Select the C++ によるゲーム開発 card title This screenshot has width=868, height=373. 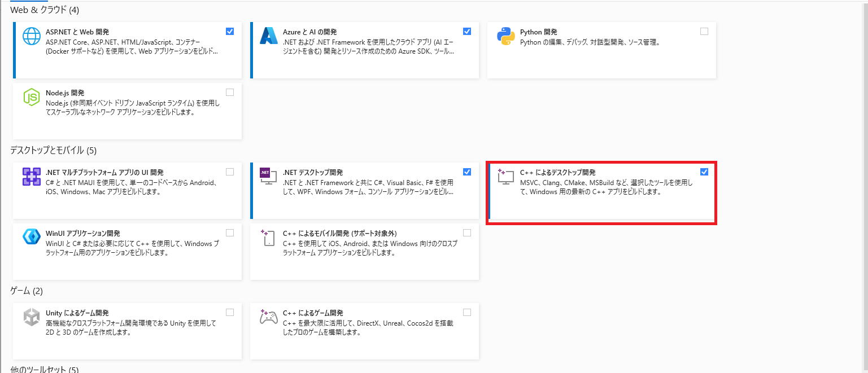coord(313,313)
